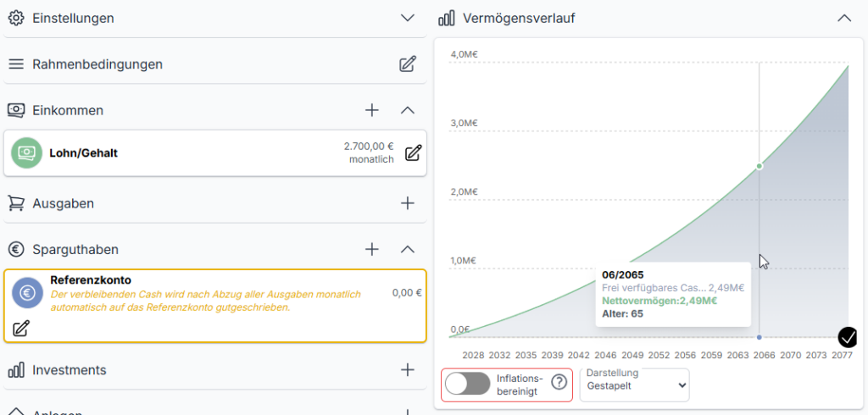The height and width of the screenshot is (415, 868).
Task: Click the Investments bar chart icon
Action: click(x=17, y=369)
